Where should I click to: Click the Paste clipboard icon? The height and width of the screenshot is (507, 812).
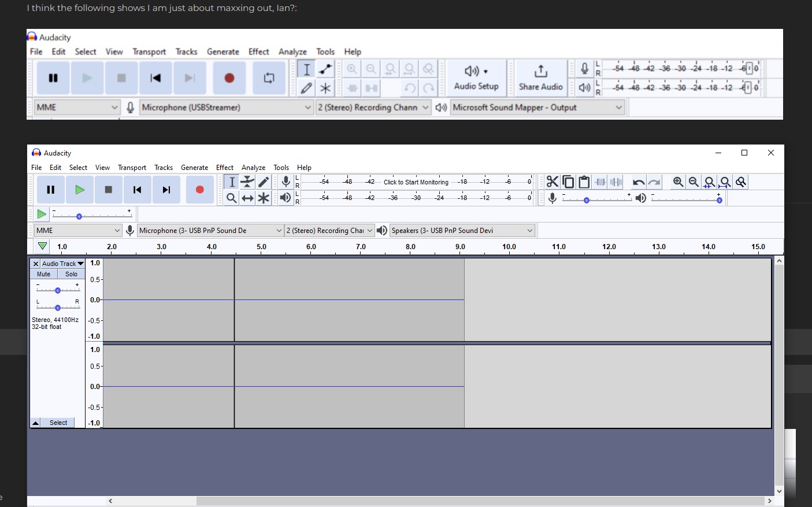584,182
